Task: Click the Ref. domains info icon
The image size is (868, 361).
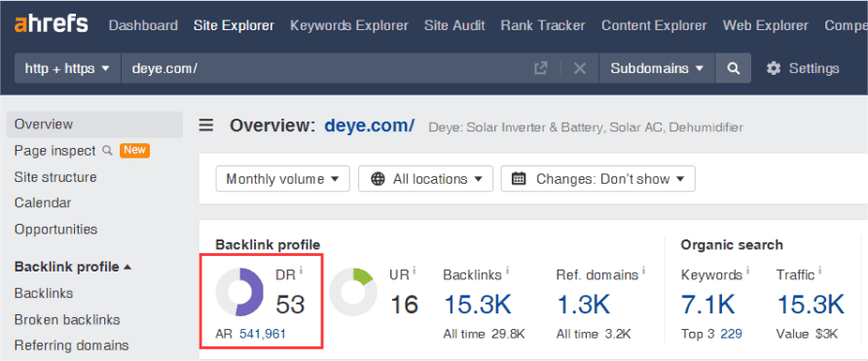Action: [644, 271]
